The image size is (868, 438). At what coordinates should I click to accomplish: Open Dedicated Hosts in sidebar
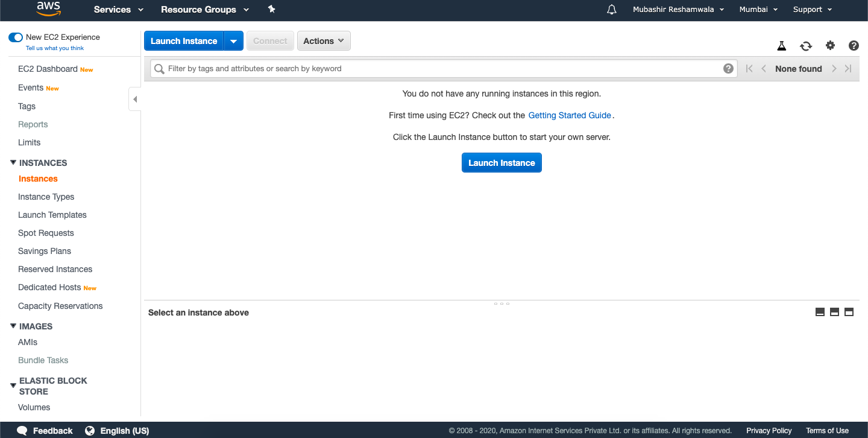point(49,287)
